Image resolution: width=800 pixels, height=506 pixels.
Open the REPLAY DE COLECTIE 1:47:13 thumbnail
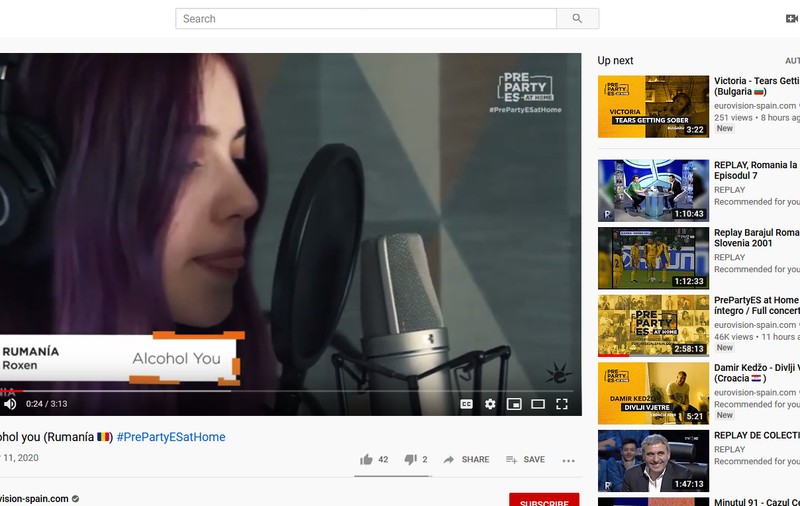click(x=653, y=461)
